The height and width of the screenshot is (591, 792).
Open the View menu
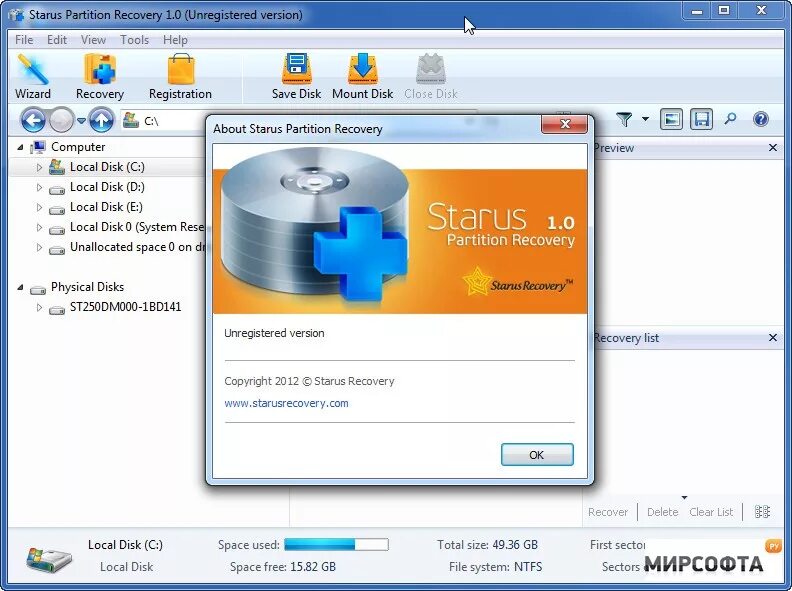coord(93,40)
